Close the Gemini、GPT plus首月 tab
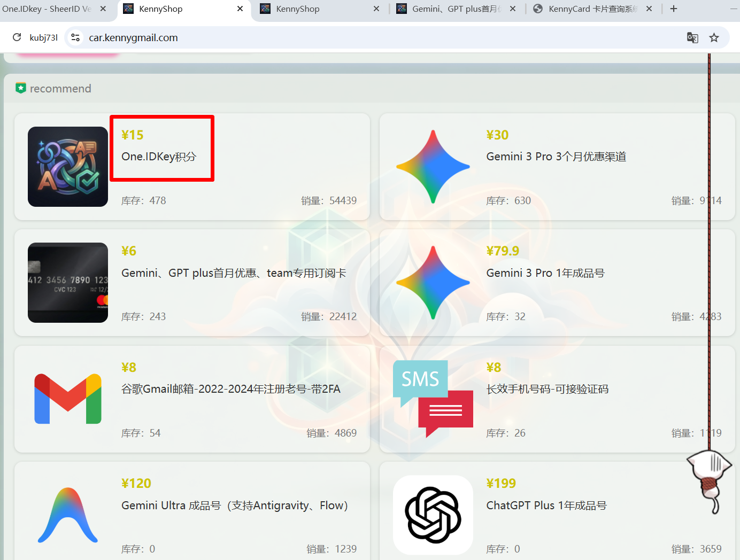This screenshot has width=740, height=560. [x=513, y=9]
